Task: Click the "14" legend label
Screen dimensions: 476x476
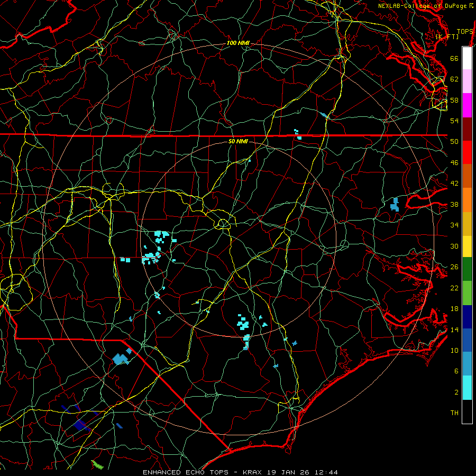Action: tap(454, 329)
